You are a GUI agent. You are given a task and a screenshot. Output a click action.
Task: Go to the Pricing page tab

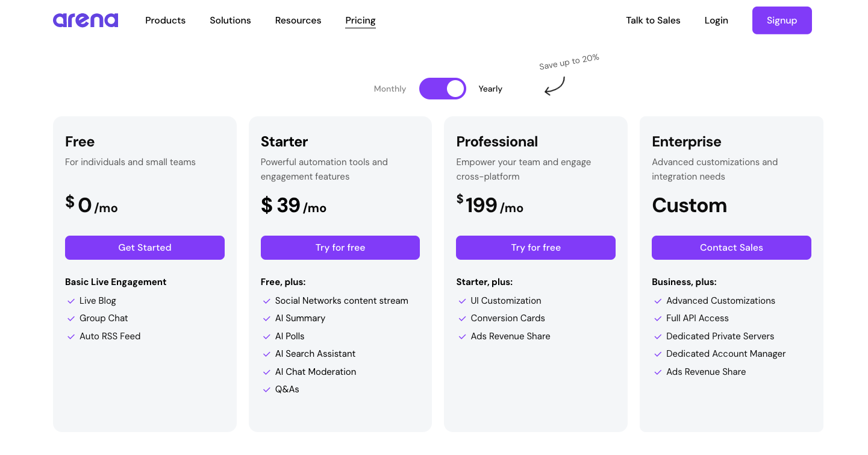[360, 20]
